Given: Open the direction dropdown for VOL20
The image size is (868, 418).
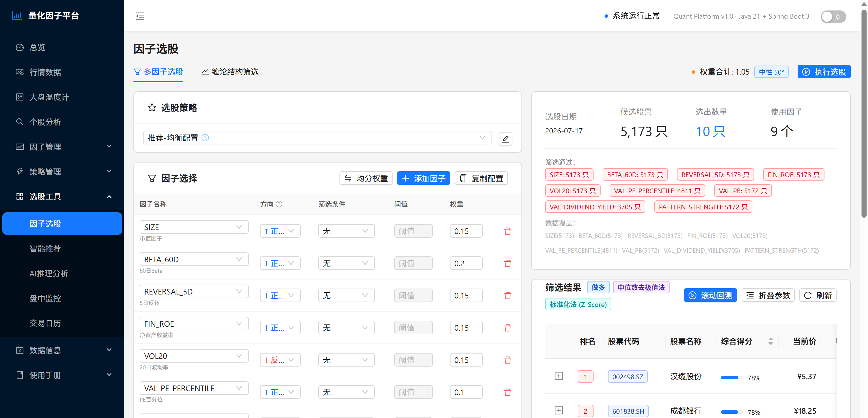Looking at the screenshot, I should click(x=280, y=360).
